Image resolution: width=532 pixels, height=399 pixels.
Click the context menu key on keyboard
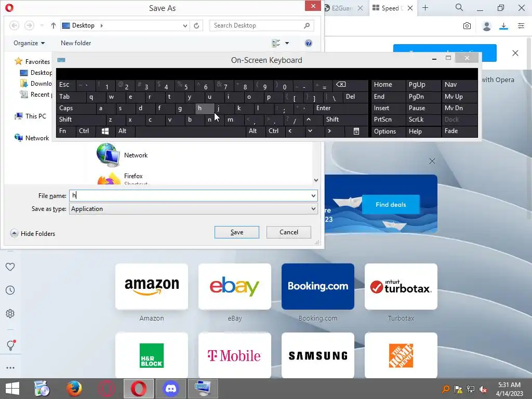pos(356,131)
